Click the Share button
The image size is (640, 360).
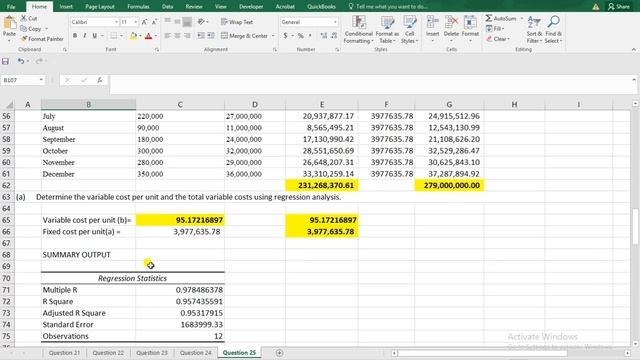[619, 7]
